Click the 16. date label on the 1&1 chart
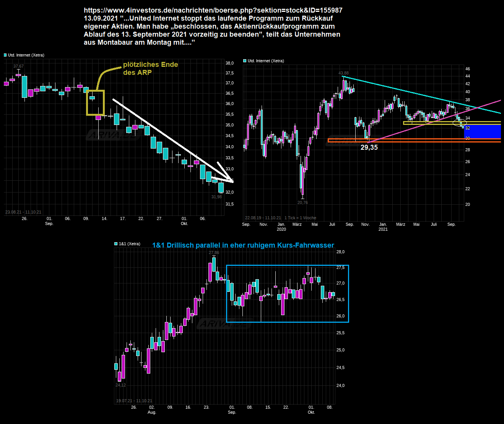 188,408
